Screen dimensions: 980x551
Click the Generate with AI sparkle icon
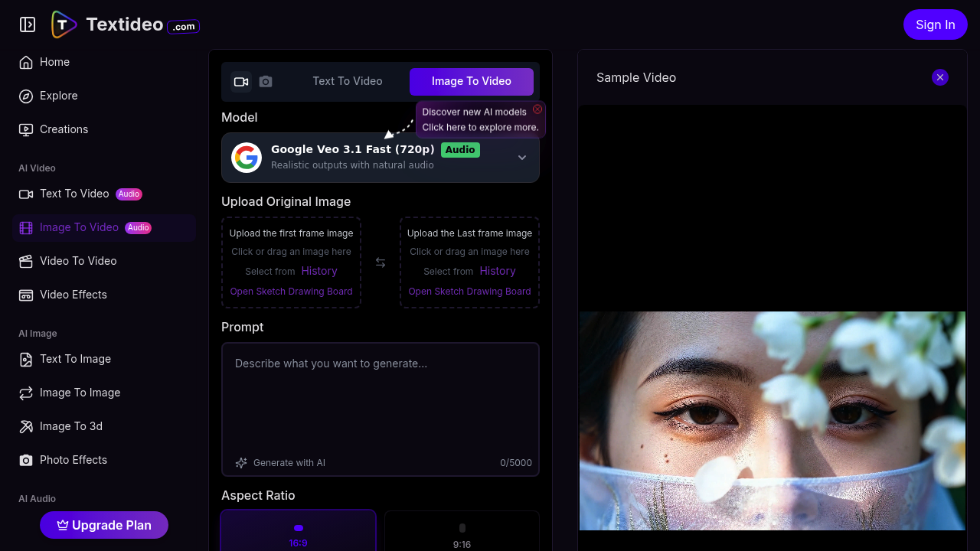(241, 462)
